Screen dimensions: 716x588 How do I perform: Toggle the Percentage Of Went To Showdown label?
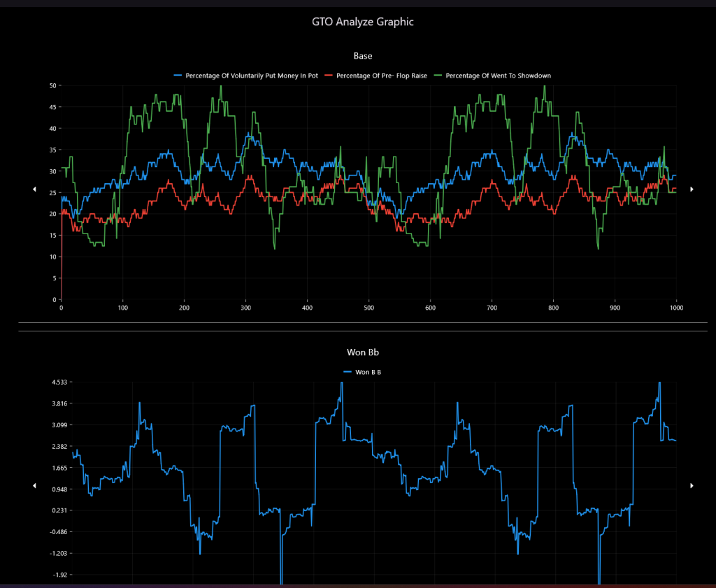tap(499, 76)
